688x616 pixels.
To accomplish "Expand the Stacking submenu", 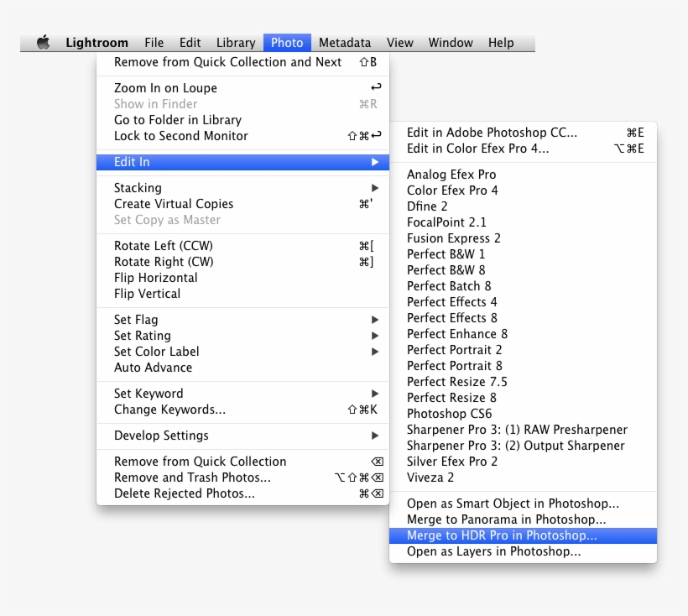I will coord(242,188).
